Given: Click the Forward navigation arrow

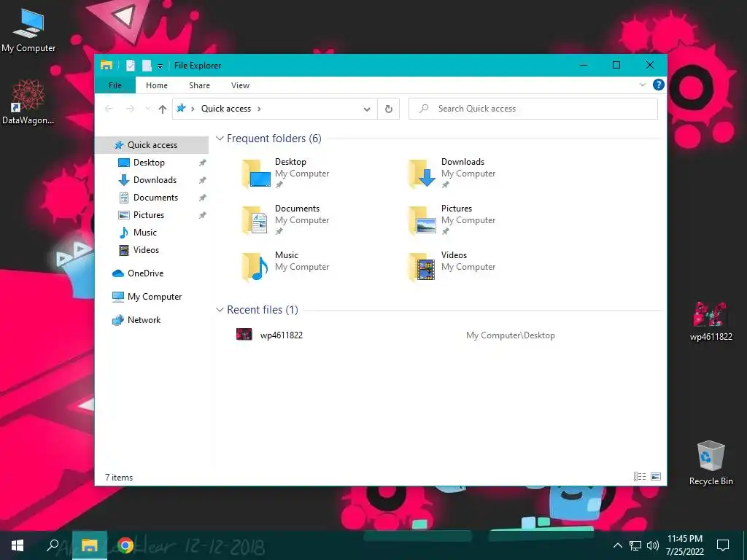Looking at the screenshot, I should click(130, 109).
